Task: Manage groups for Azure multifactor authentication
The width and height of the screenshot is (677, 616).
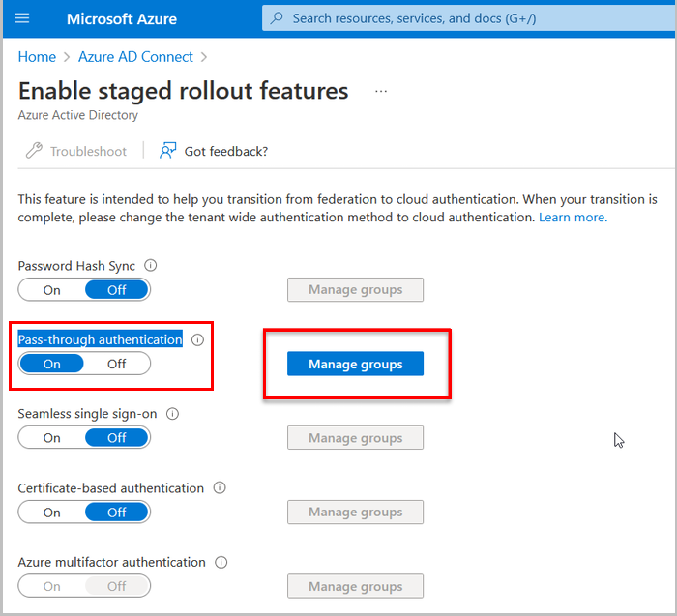Action: (355, 586)
